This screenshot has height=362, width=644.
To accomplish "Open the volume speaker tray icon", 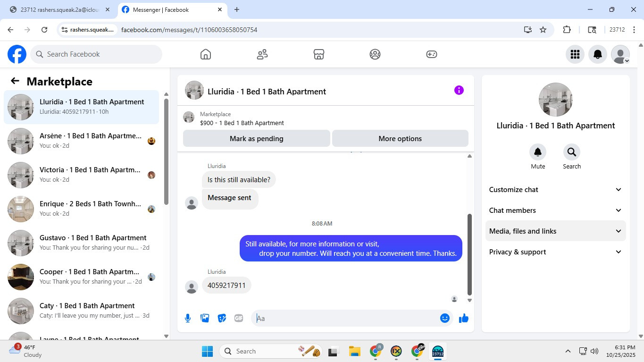I will point(594,351).
